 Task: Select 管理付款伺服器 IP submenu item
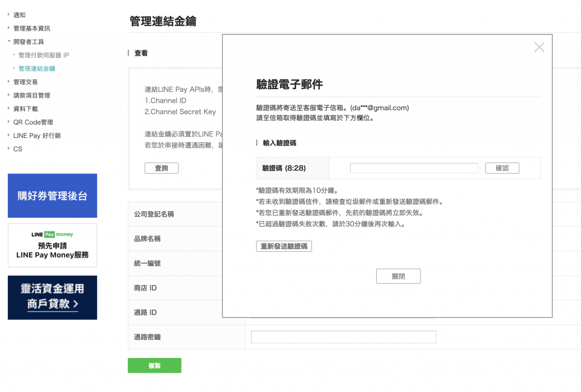click(44, 55)
